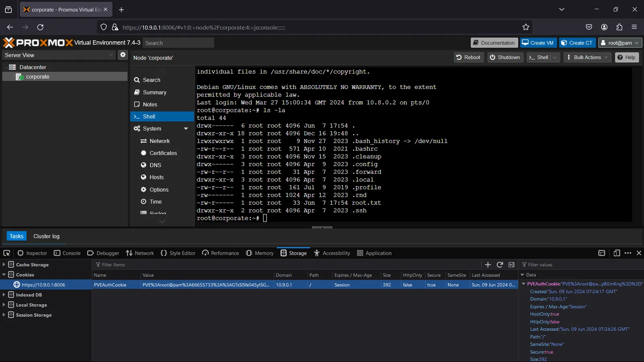Open the Pocket save icon
The image size is (644, 362).
coord(589,27)
